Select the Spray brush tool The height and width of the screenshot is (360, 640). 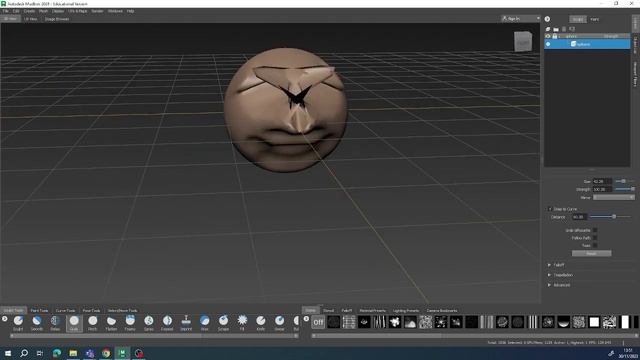pyautogui.click(x=149, y=322)
